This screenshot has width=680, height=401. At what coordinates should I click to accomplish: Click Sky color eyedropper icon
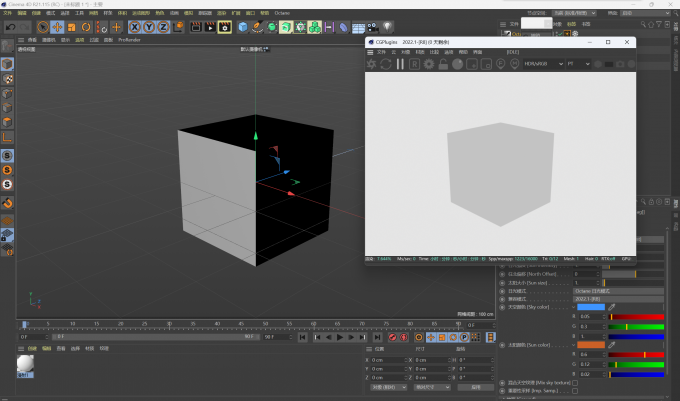611,307
